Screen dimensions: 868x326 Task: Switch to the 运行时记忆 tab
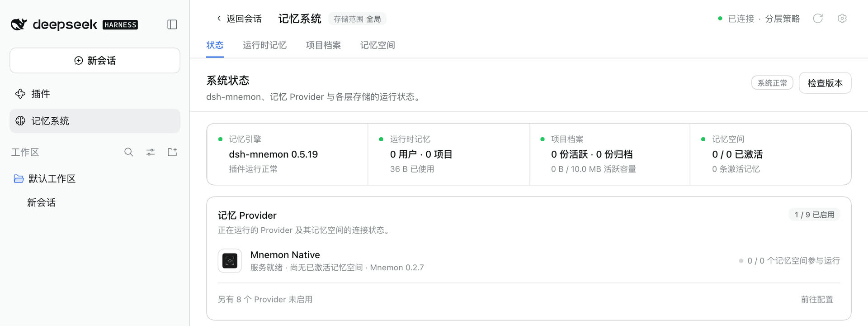(264, 45)
